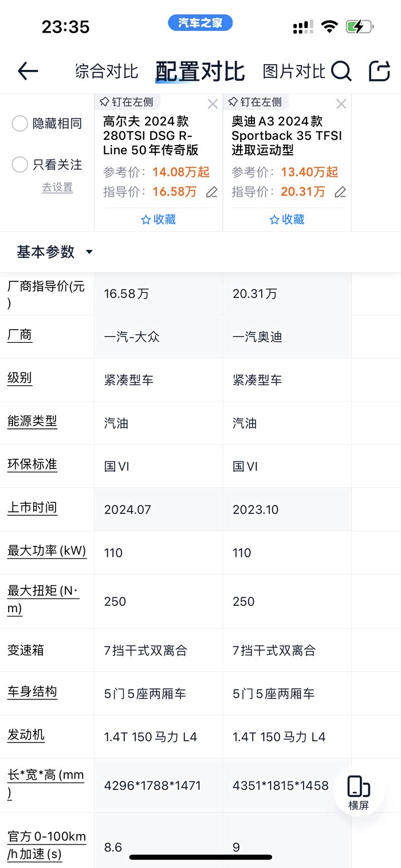Pin 奥迪A3 column to the left
The height and width of the screenshot is (868, 401).
point(254,102)
